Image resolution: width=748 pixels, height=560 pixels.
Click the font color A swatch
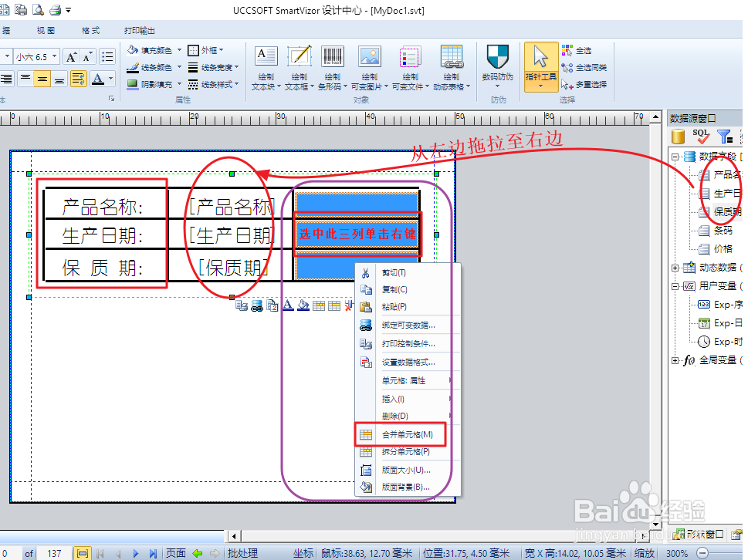tap(98, 78)
